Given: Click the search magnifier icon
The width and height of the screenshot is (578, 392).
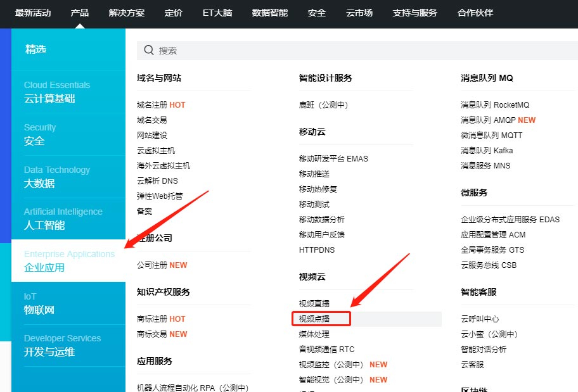Looking at the screenshot, I should pyautogui.click(x=149, y=51).
